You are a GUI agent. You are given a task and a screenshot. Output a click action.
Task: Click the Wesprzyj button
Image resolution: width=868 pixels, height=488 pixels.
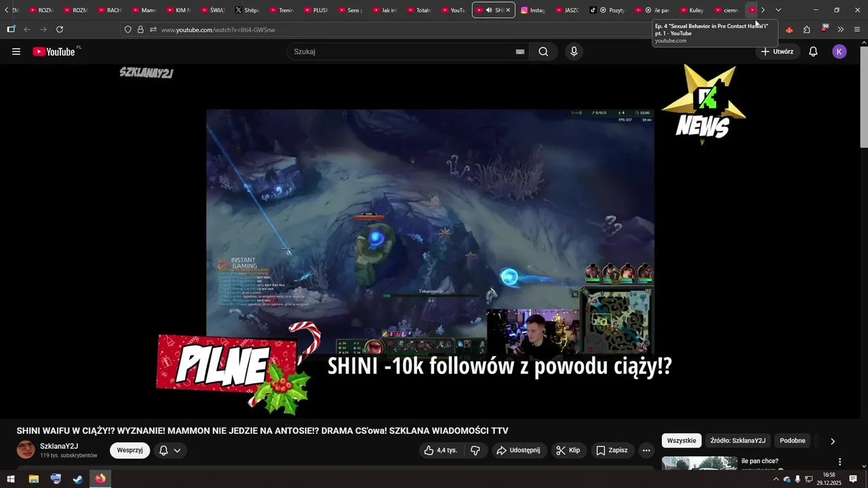[130, 450]
